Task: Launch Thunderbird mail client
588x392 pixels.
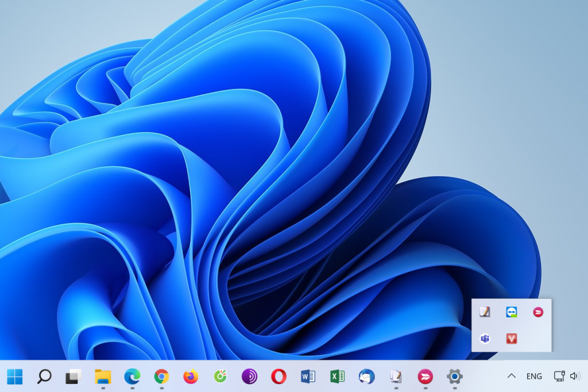Action: (366, 376)
